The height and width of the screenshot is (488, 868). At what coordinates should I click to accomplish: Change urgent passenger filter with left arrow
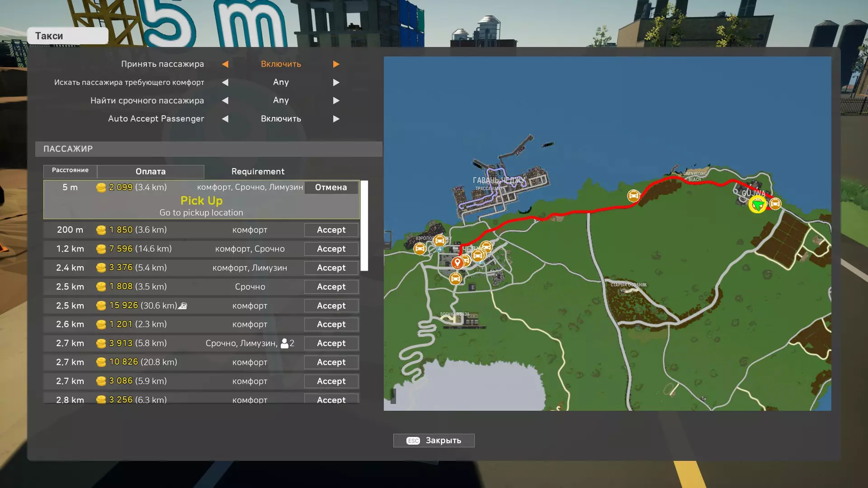tap(225, 100)
